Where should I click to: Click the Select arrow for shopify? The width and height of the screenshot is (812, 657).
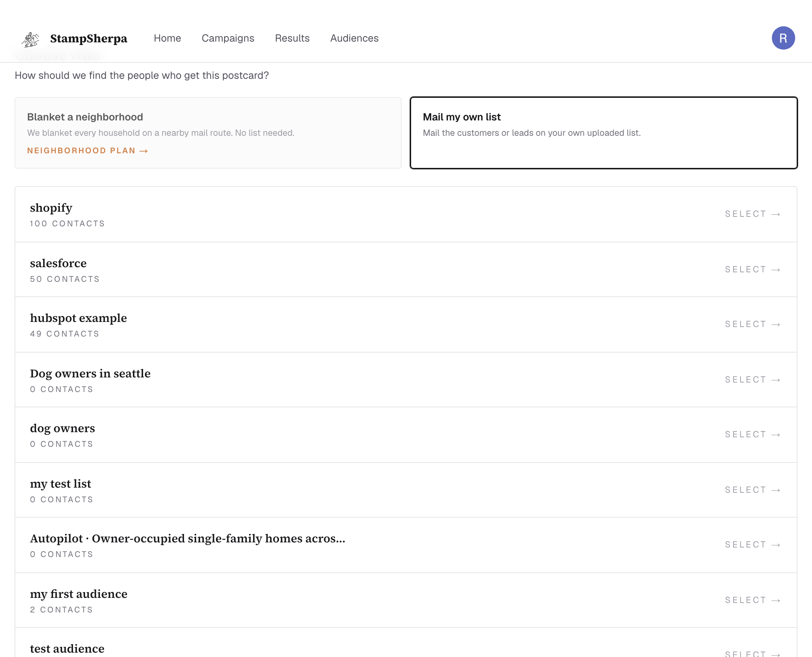[775, 214]
